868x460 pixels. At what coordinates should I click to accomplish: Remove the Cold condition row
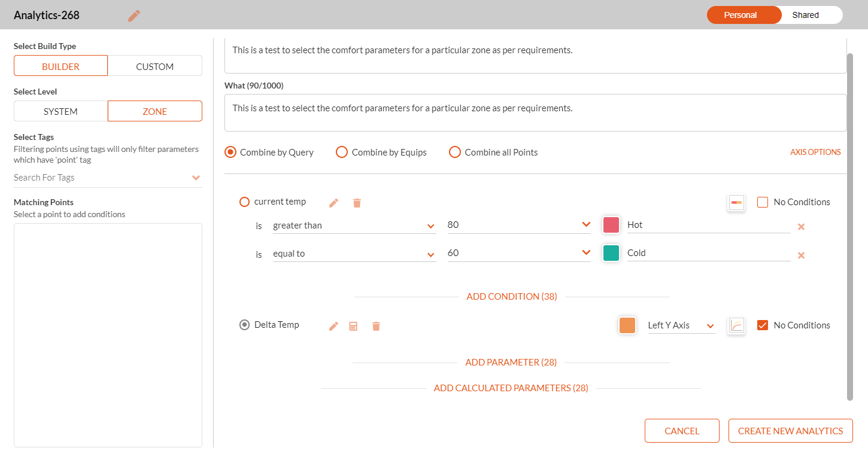(801, 255)
